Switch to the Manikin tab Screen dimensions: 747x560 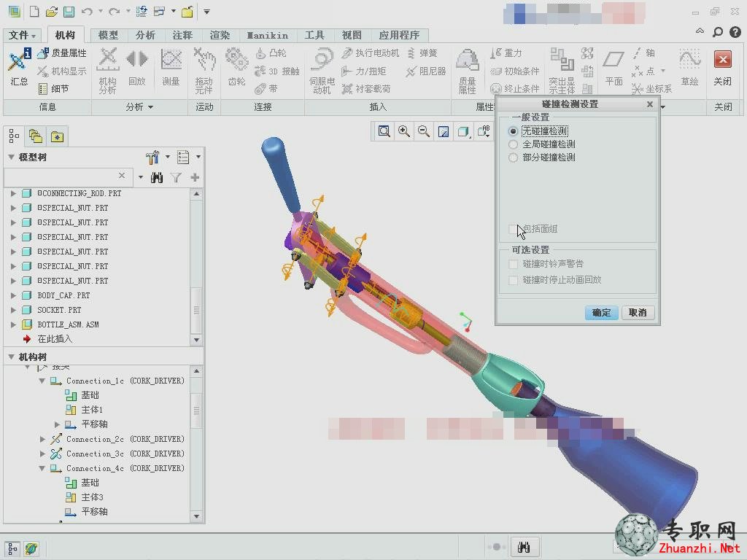(x=267, y=35)
